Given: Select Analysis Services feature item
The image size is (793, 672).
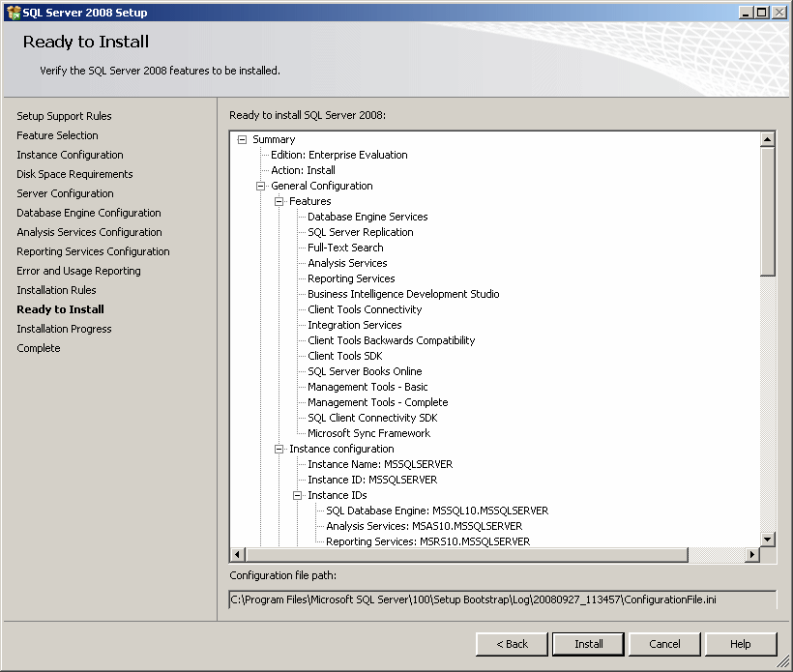Looking at the screenshot, I should point(347,263).
